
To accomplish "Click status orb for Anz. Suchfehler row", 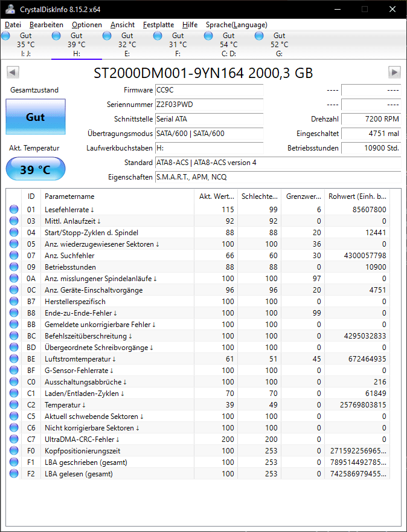I will [x=14, y=256].
